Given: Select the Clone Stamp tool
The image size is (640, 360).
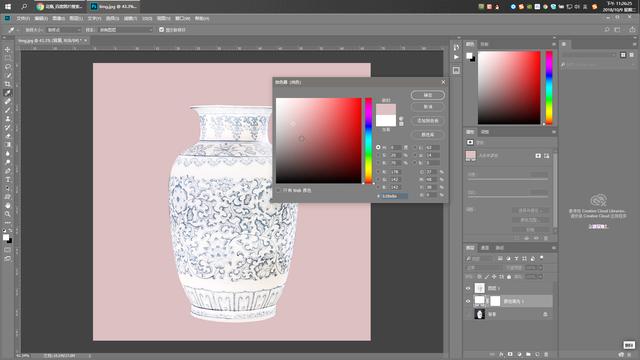Looking at the screenshot, I should (x=7, y=119).
